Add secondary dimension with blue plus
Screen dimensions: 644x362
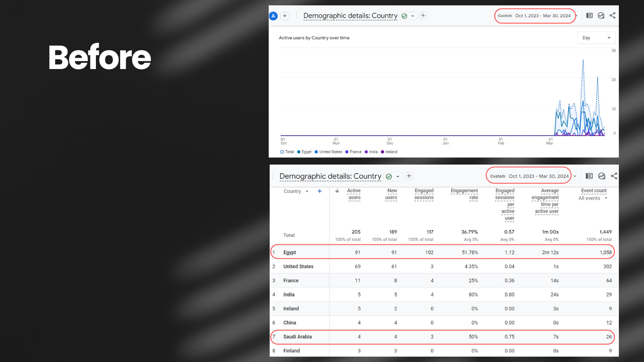click(319, 191)
